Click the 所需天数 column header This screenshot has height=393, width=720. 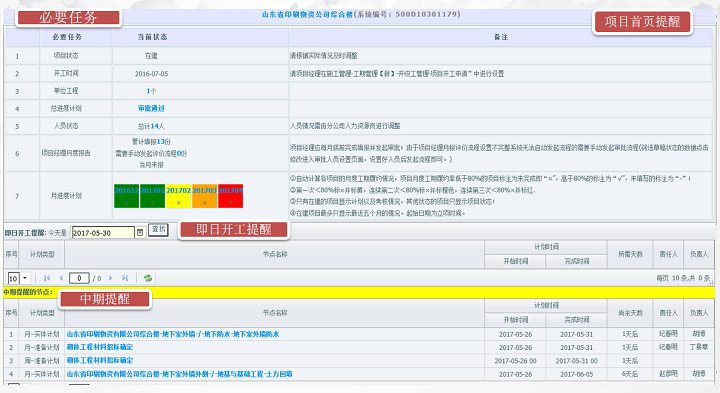630,254
